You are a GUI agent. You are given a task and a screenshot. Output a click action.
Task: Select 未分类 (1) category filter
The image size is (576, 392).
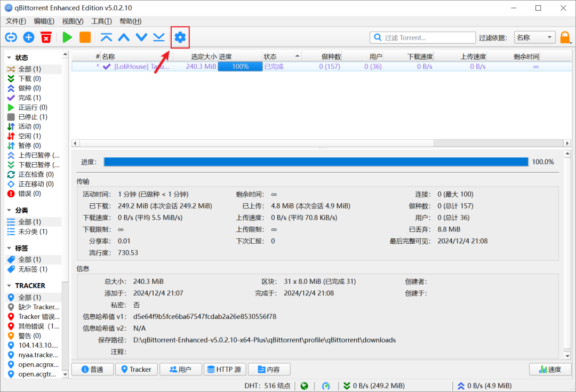pyautogui.click(x=34, y=231)
